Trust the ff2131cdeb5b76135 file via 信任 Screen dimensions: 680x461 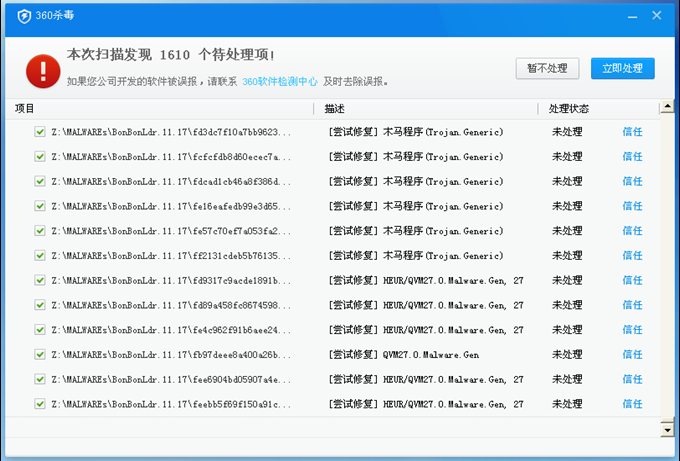pyautogui.click(x=632, y=255)
